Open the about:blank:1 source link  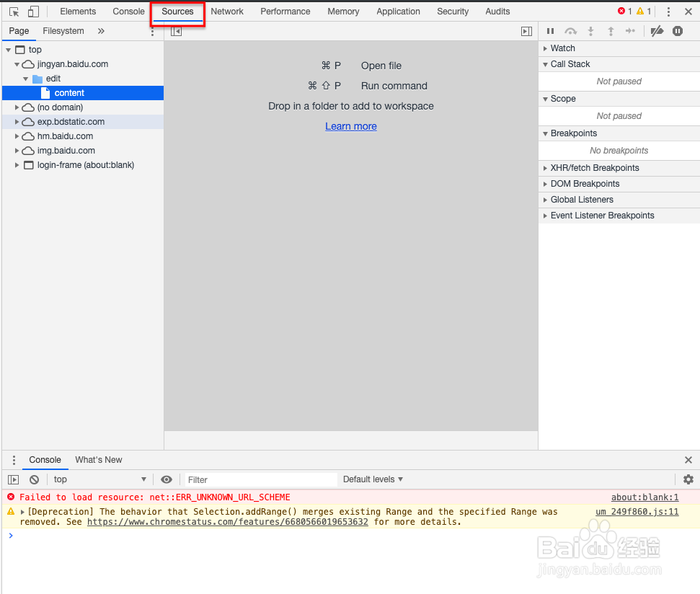click(645, 497)
